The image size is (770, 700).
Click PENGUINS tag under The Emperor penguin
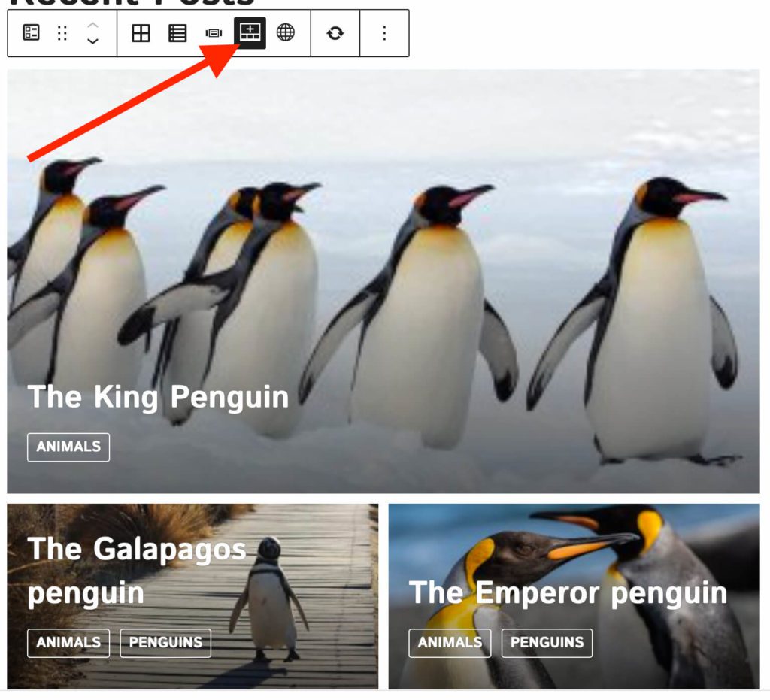click(547, 643)
